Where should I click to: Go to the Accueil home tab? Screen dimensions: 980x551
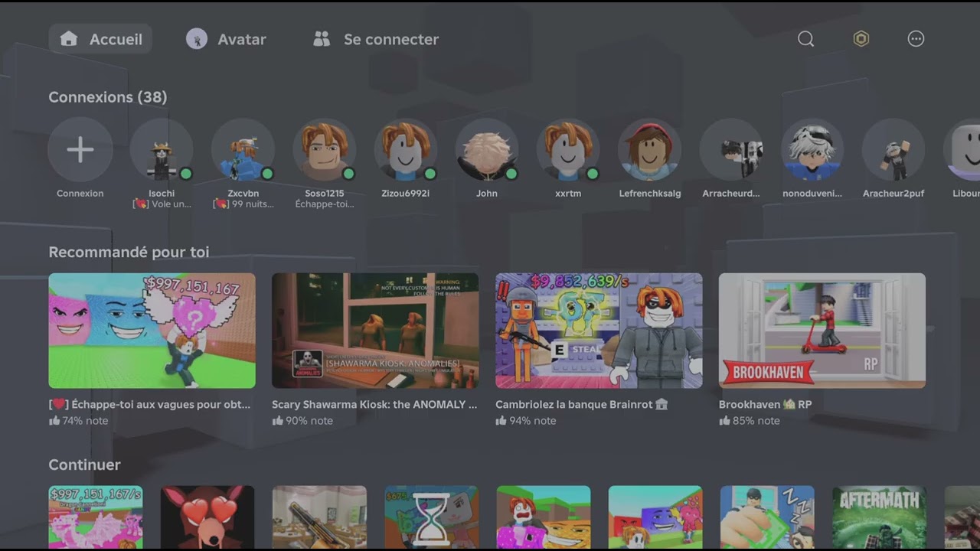tap(100, 39)
